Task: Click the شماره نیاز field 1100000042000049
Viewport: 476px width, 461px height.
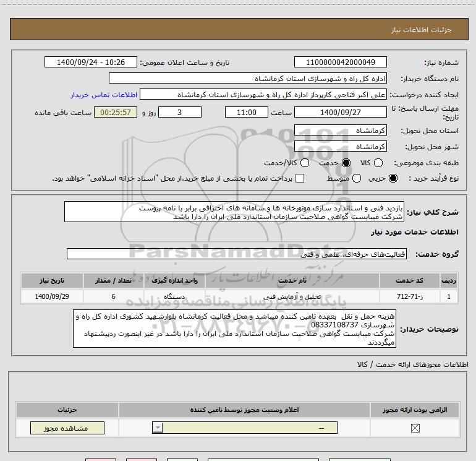Action: point(340,62)
